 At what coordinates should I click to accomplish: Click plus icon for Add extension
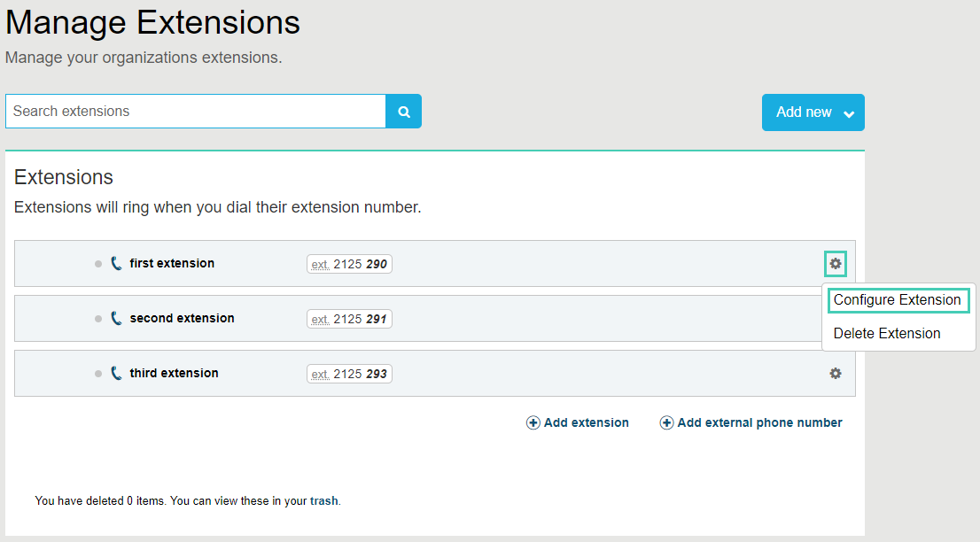pos(533,423)
